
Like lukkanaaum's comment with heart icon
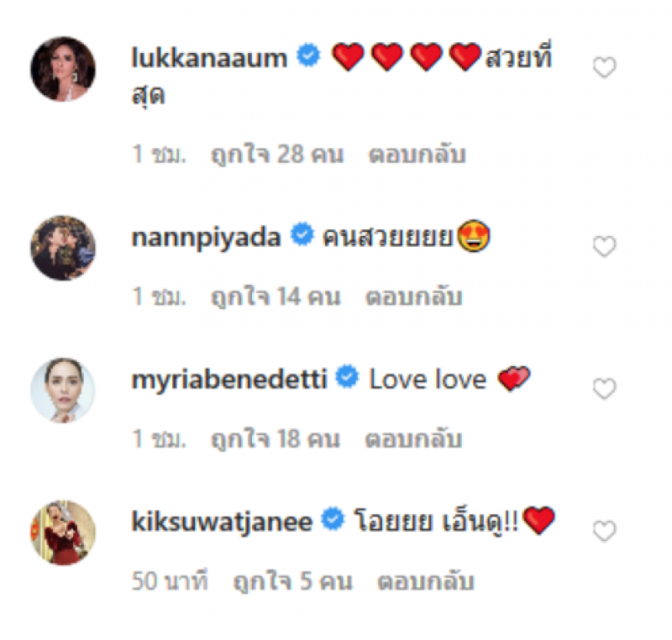pos(604,68)
